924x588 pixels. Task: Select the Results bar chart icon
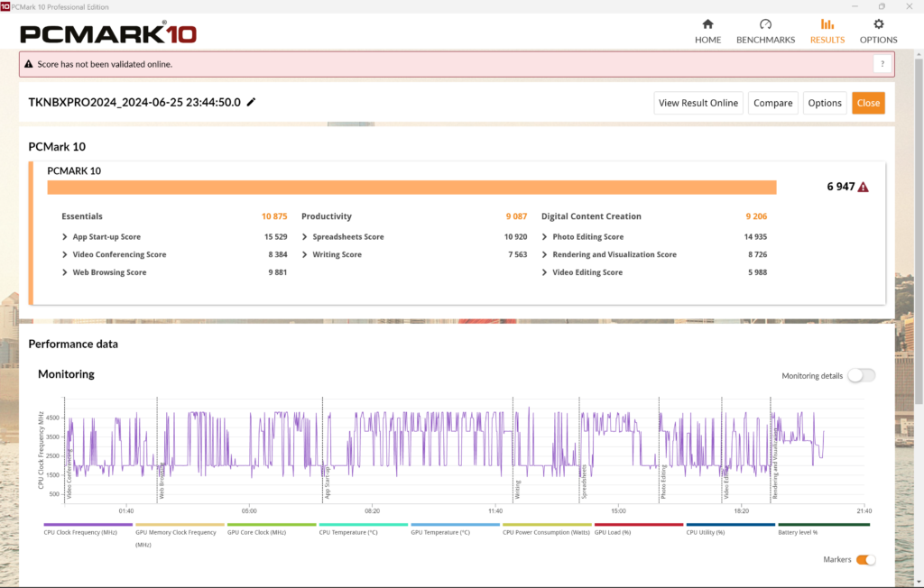tap(827, 24)
